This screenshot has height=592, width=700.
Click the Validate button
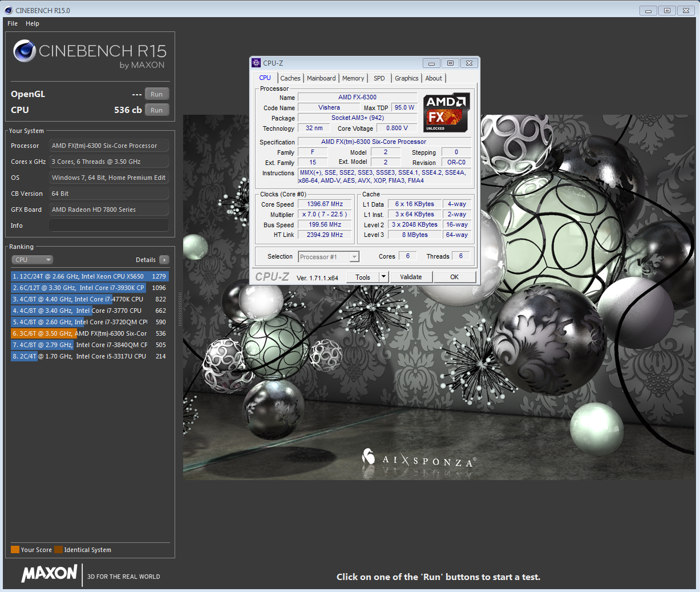click(x=411, y=277)
